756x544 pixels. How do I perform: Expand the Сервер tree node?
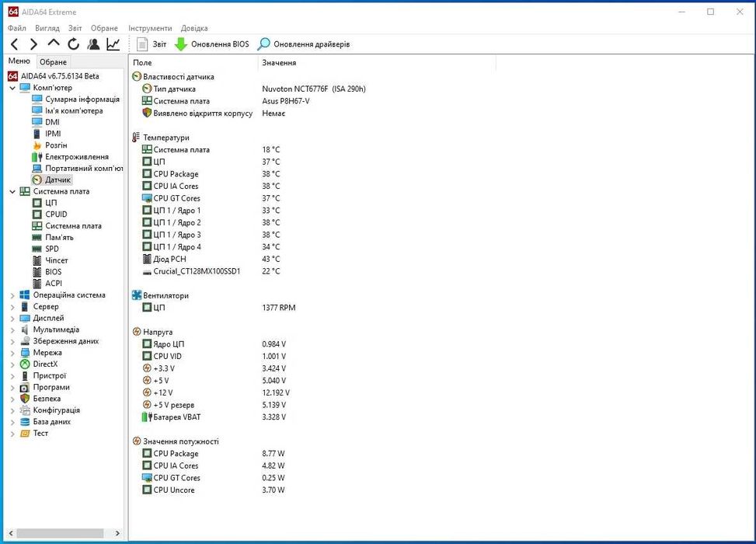pos(12,307)
